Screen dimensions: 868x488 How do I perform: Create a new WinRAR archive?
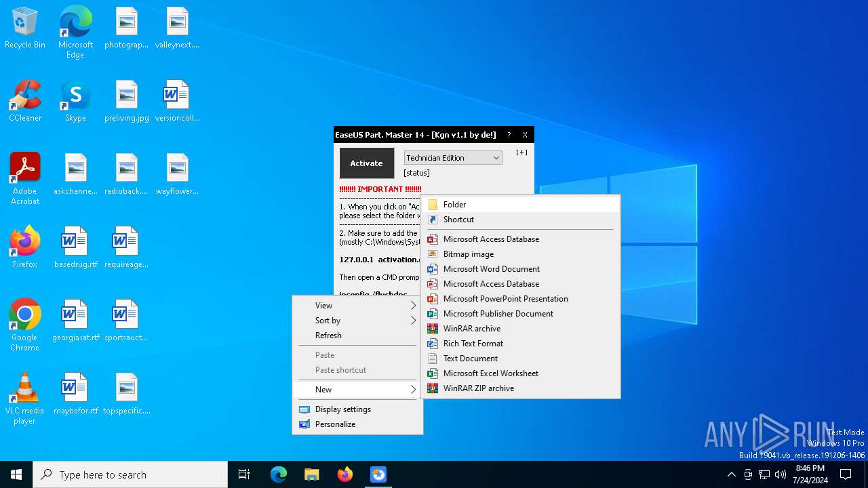click(520, 329)
